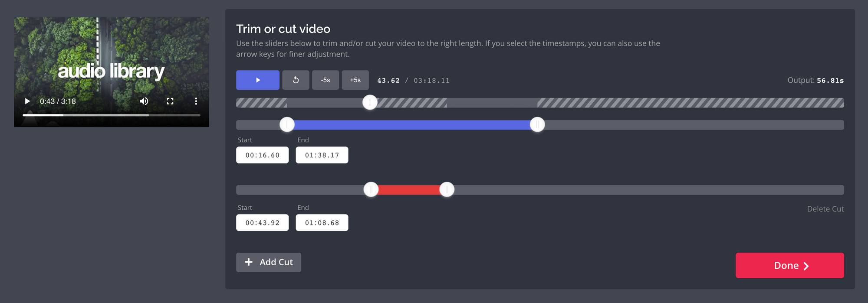Image resolution: width=868 pixels, height=303 pixels.
Task: Select the cut Start field 00:43.92
Action: pos(262,223)
